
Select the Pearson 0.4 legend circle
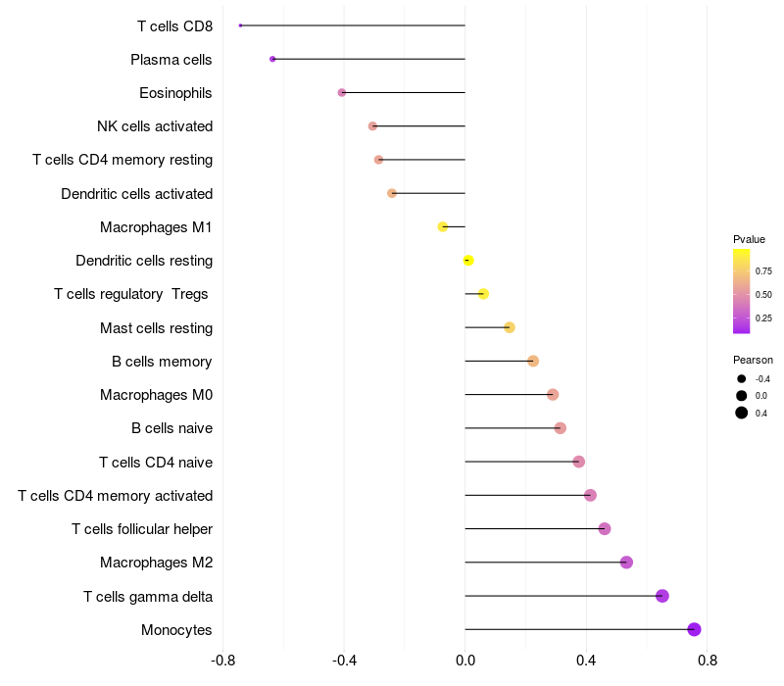(x=742, y=413)
